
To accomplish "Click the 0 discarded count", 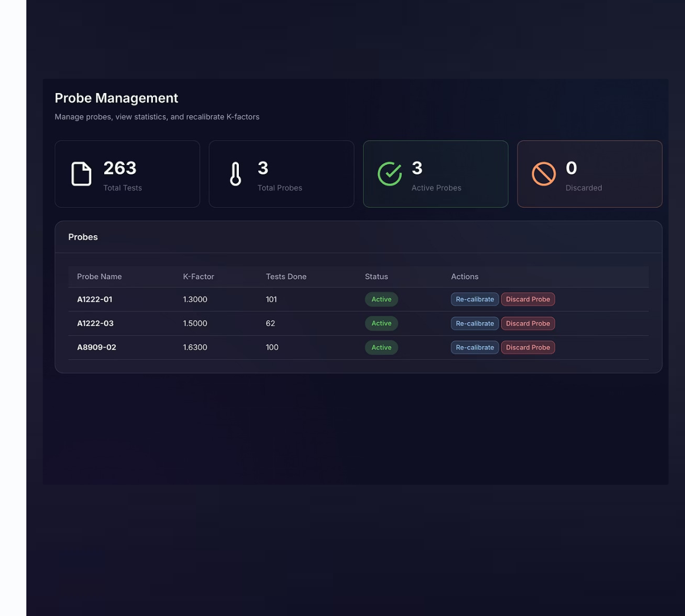I will click(x=571, y=168).
